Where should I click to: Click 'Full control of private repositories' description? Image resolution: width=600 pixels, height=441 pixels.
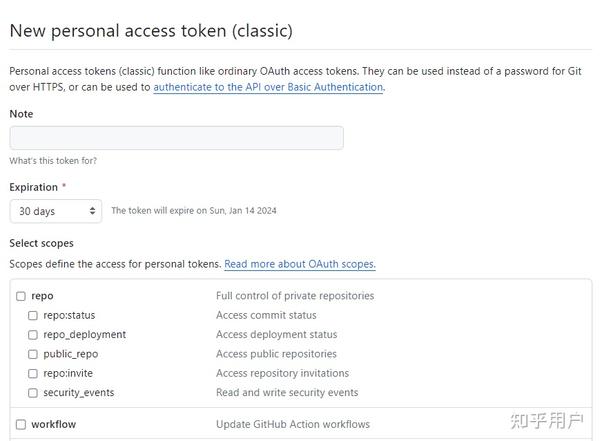tap(295, 296)
